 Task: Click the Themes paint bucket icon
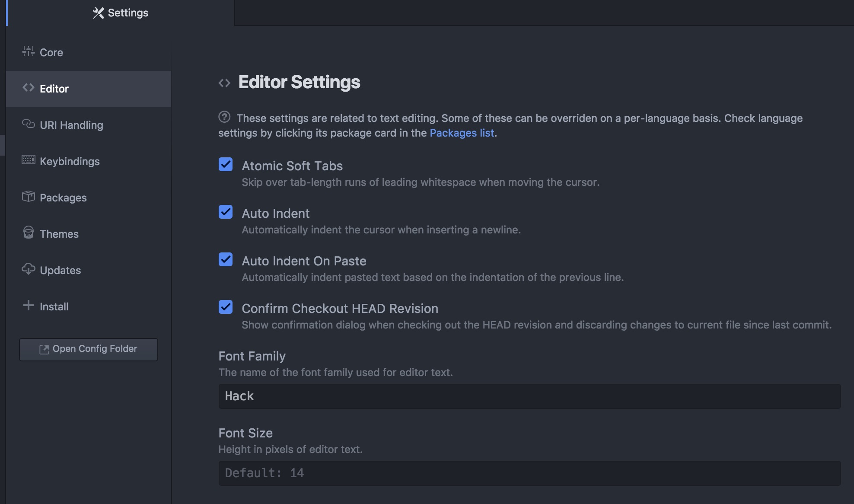coord(28,233)
